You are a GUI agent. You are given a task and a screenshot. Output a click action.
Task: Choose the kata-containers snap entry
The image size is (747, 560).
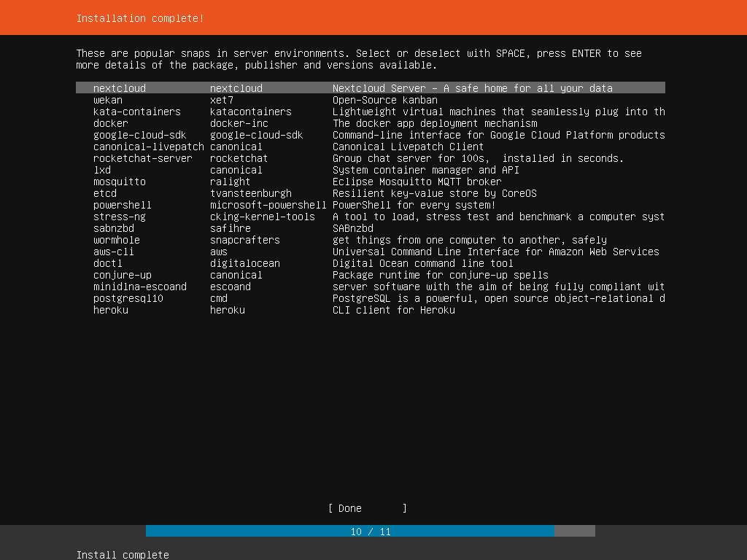[x=370, y=112]
